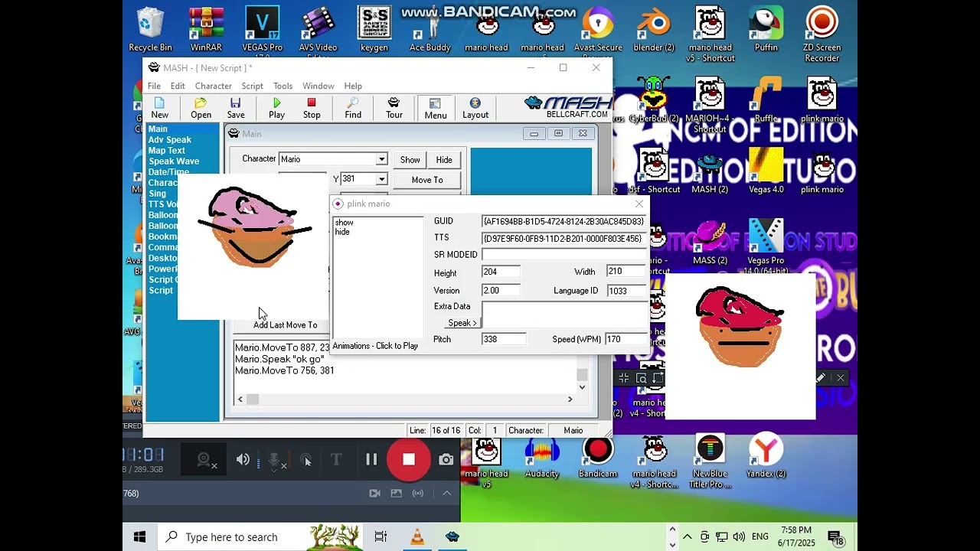Play the hide animation in plink mario list
This screenshot has width=980, height=551.
[342, 232]
